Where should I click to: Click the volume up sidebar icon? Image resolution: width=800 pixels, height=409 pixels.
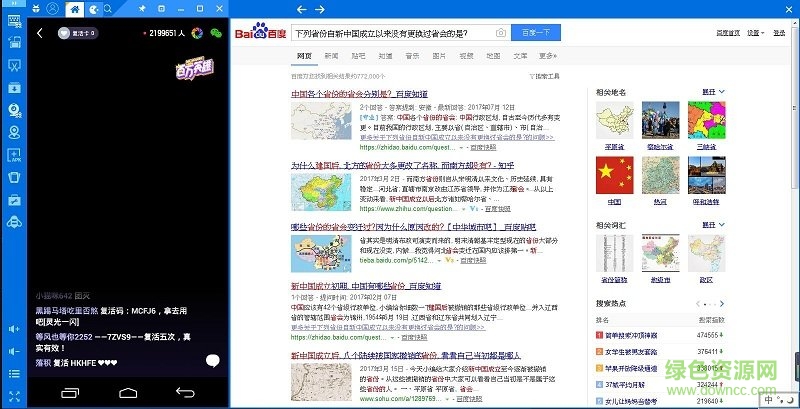15,329
